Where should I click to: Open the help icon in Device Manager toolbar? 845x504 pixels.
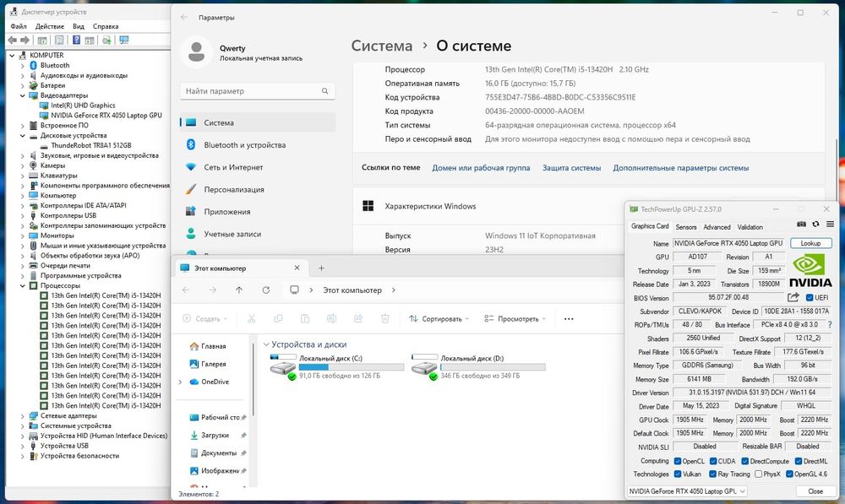(x=77, y=41)
